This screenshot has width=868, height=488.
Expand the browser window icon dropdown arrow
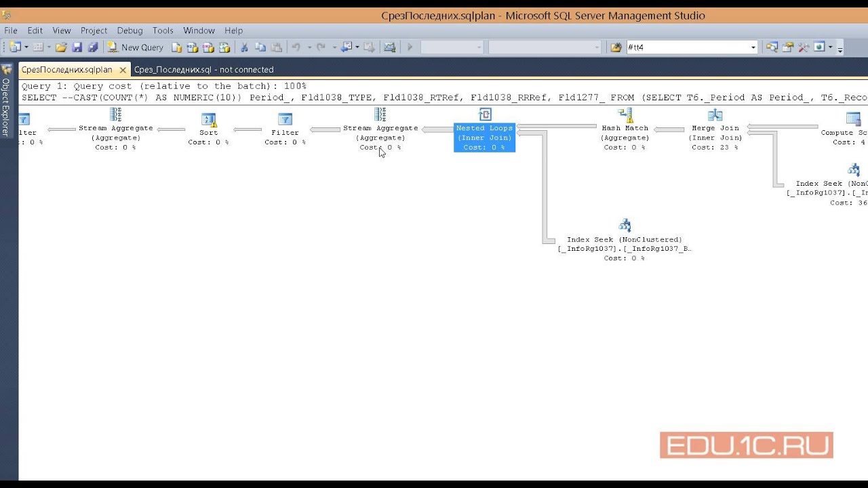coord(830,47)
